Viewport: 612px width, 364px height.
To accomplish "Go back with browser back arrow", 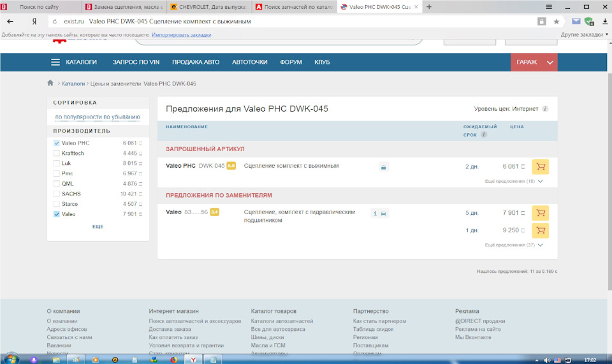I will [10, 22].
